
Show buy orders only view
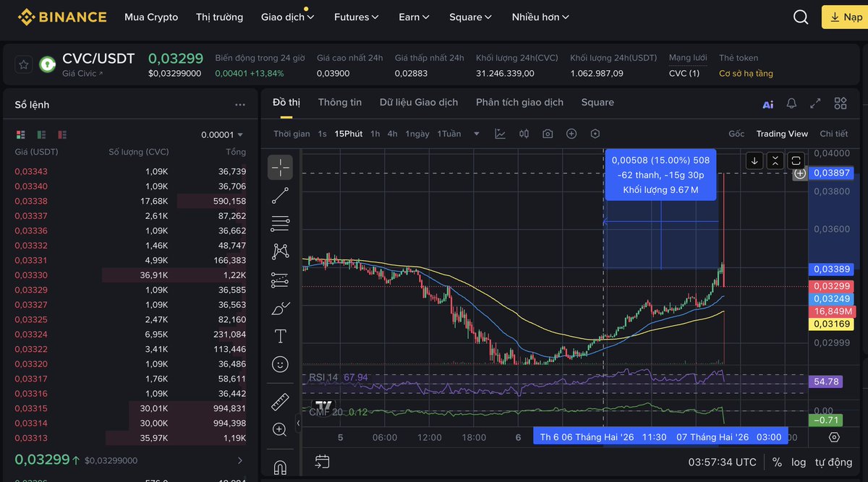tap(41, 134)
